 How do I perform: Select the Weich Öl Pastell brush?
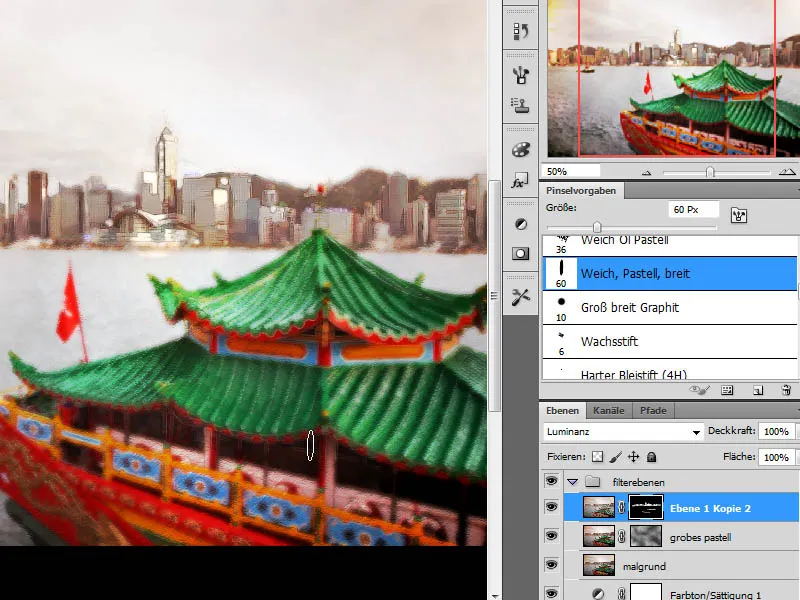click(669, 245)
